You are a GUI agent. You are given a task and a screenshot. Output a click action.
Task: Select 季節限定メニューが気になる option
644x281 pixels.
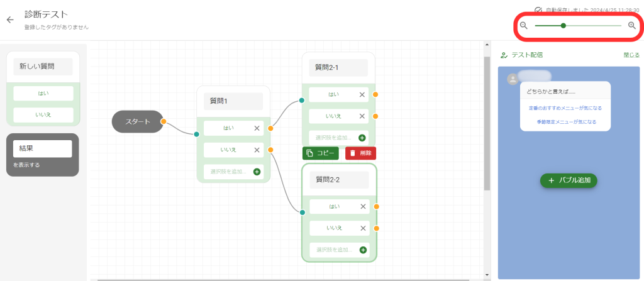[565, 121]
